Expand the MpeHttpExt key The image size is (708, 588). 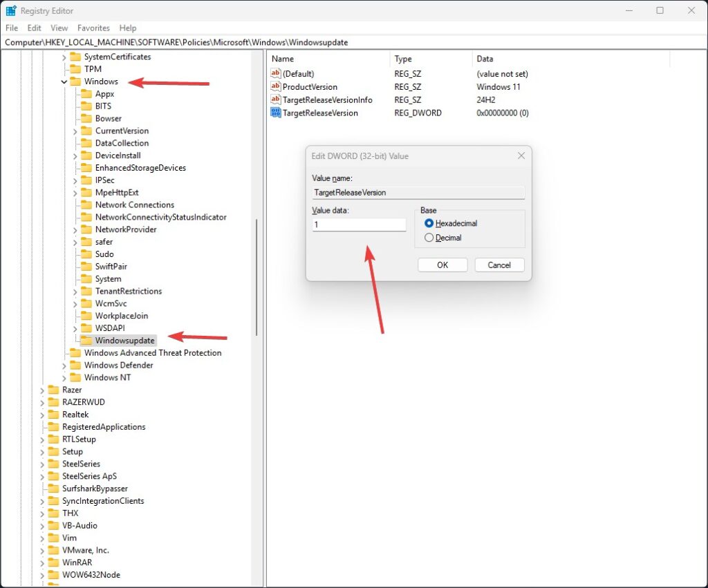[75, 193]
